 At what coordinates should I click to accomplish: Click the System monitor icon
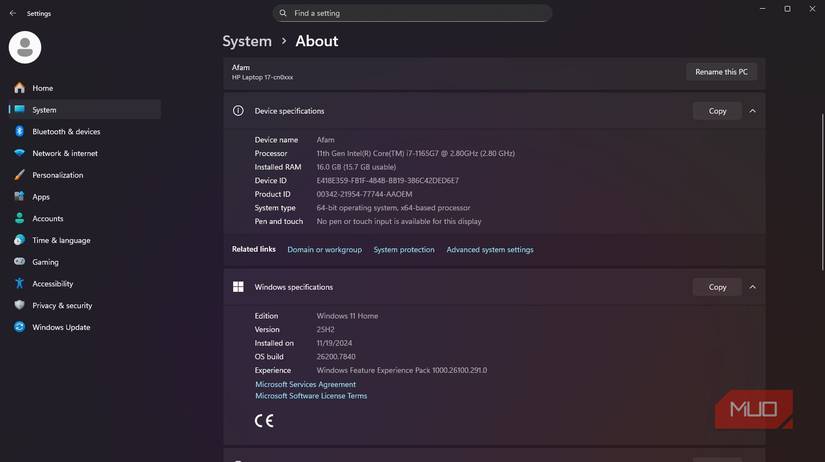[19, 109]
